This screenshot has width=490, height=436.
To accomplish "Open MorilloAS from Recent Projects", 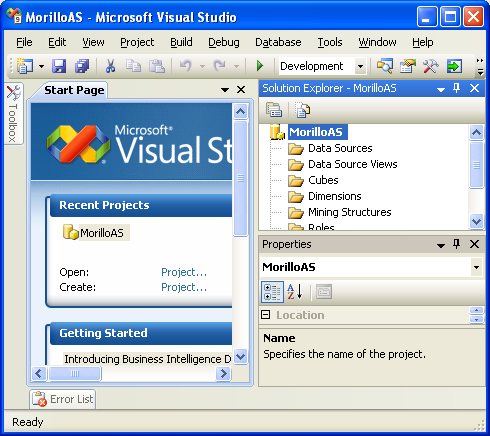I will [x=102, y=233].
